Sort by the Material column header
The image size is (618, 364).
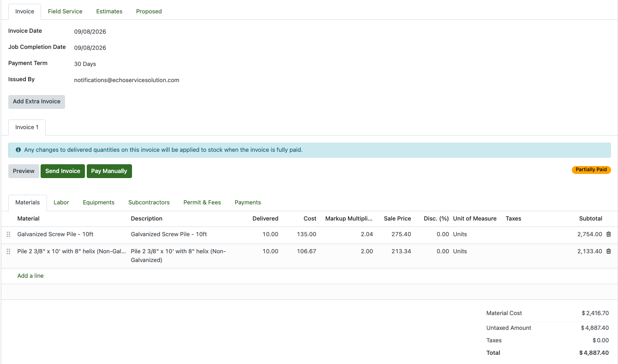pyautogui.click(x=29, y=219)
